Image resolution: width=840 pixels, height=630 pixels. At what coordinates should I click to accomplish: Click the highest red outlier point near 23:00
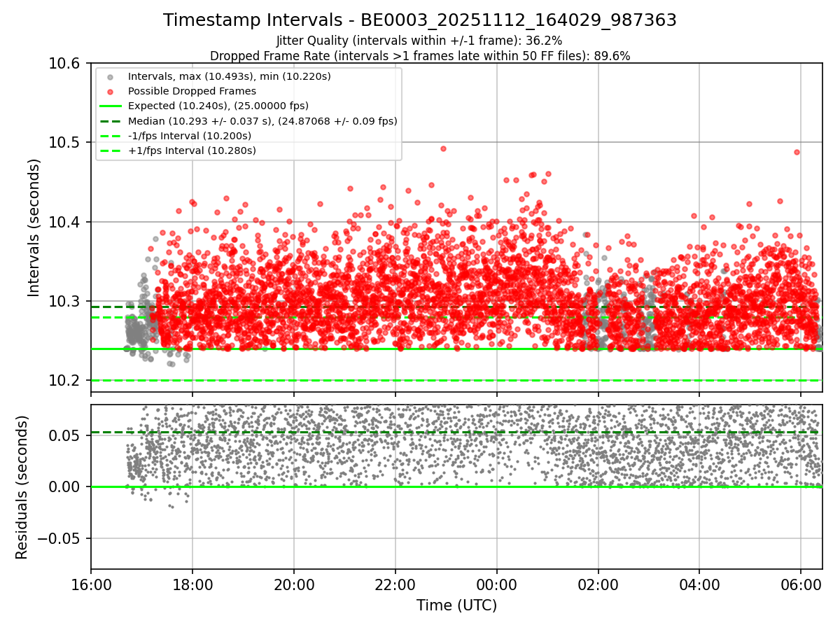(443, 148)
